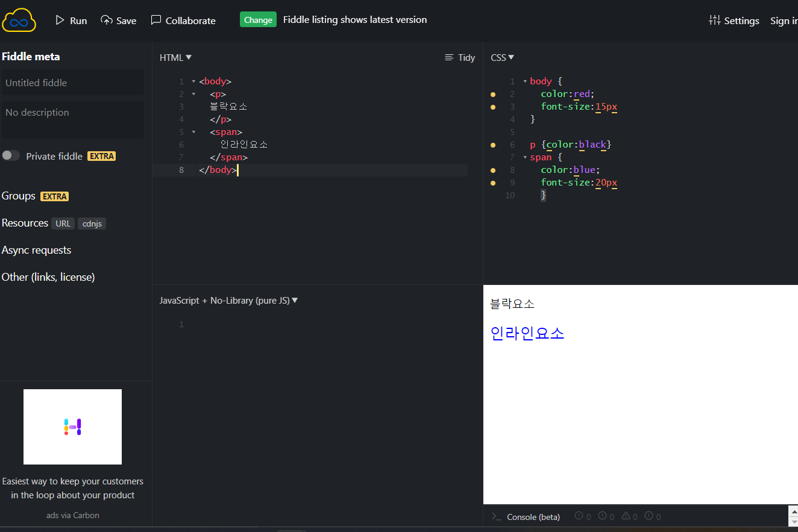Open Other (links, license) section
This screenshot has width=798, height=532.
48,277
